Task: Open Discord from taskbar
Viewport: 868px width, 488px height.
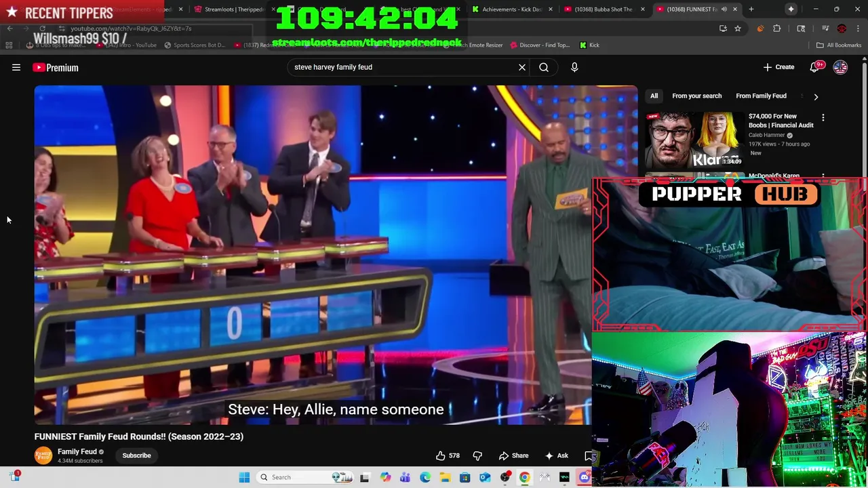Action: (x=585, y=477)
